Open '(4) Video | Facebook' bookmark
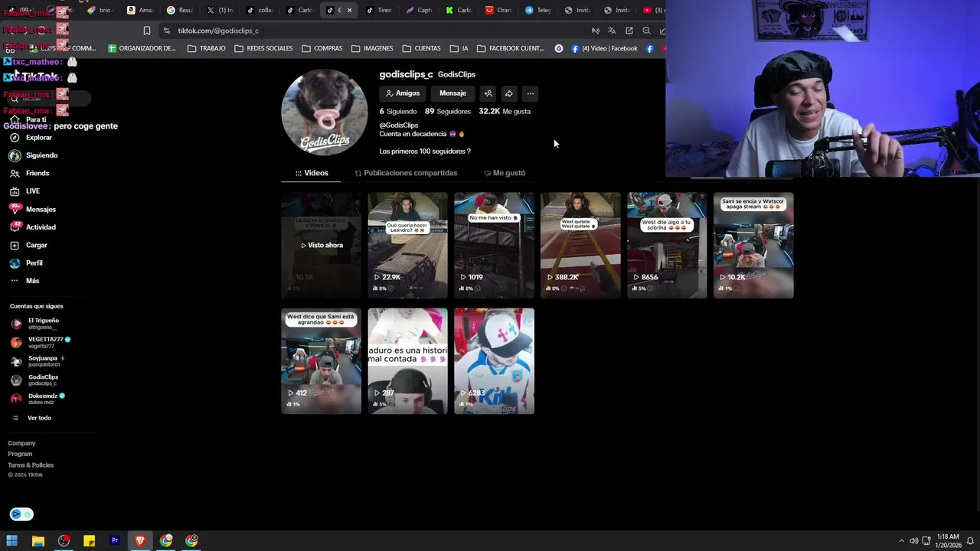The image size is (980, 551). click(x=603, y=48)
